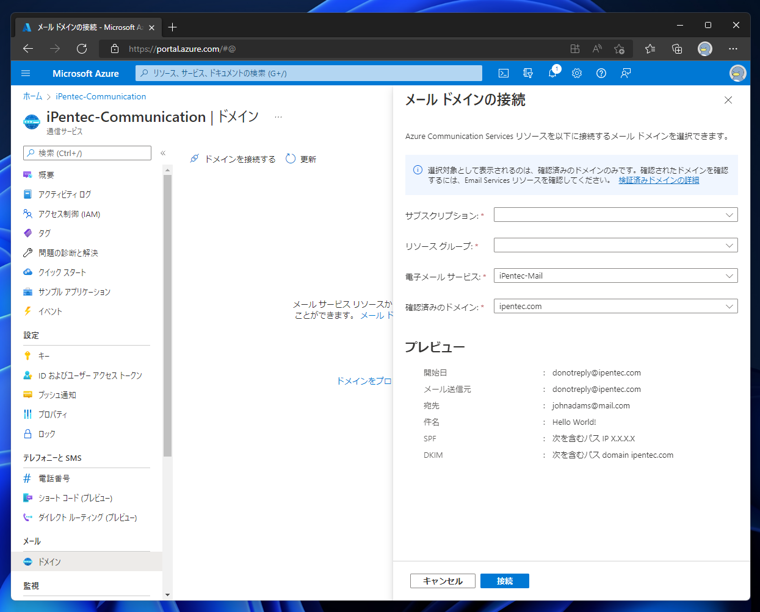Go back in the browser
760x612 pixels.
tap(28, 48)
